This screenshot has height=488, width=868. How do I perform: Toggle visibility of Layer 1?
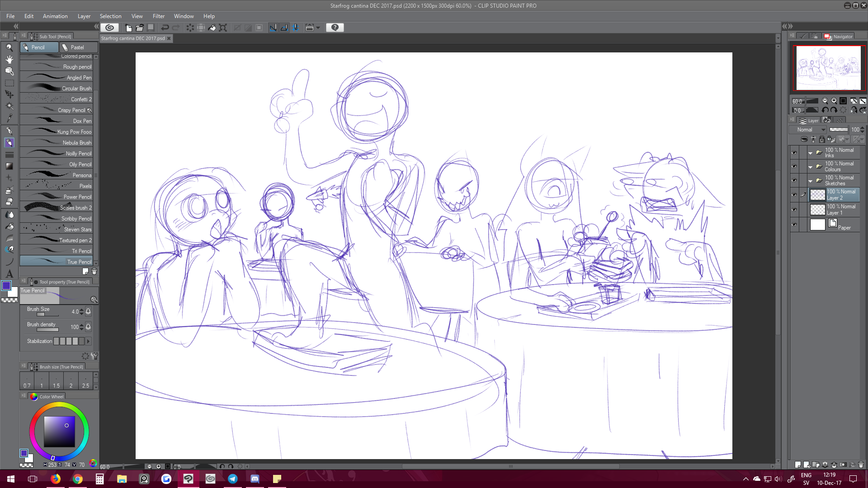point(794,210)
